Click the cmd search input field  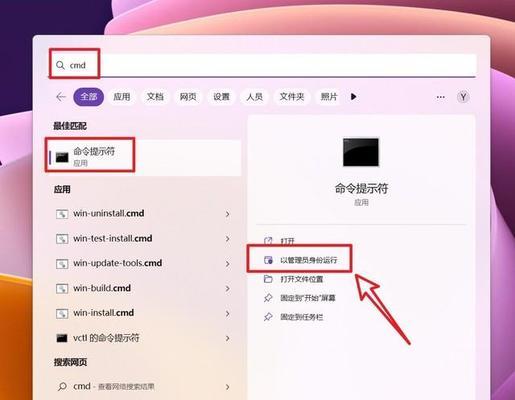coord(263,65)
